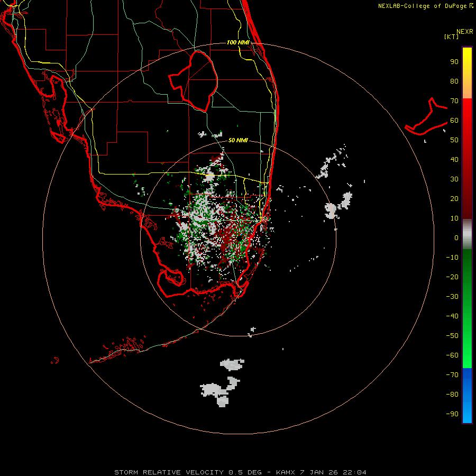The height and width of the screenshot is (476, 476).
Task: Pick the gray zero-velocity color bar segment
Action: click(x=467, y=234)
